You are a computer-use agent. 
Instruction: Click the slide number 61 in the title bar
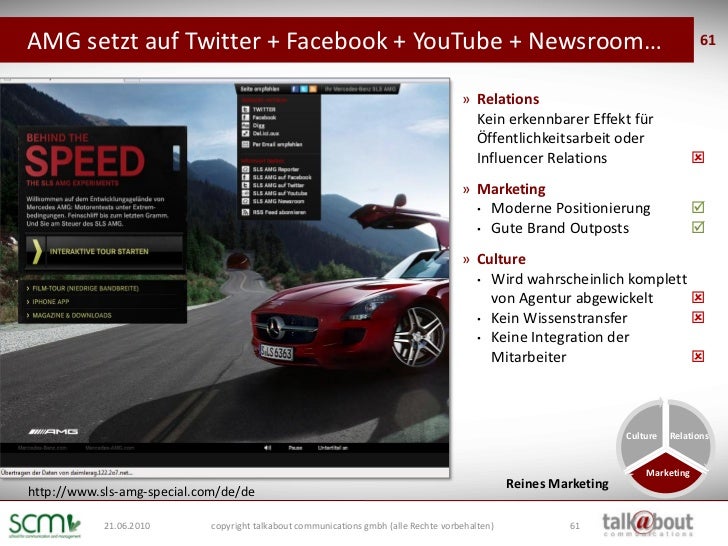[x=708, y=40]
